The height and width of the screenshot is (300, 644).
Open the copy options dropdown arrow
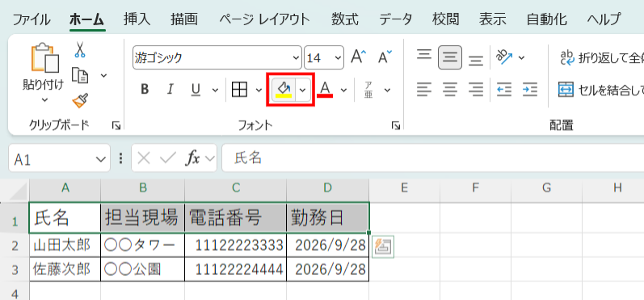103,75
